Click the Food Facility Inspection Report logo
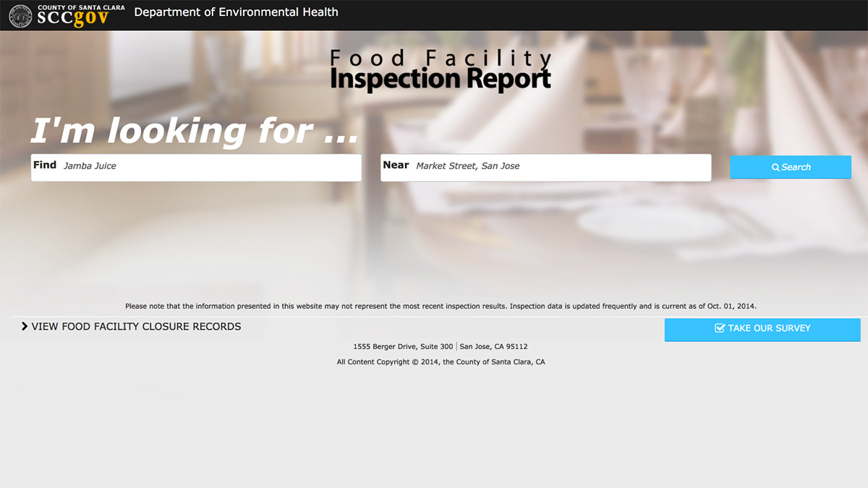 441,70
